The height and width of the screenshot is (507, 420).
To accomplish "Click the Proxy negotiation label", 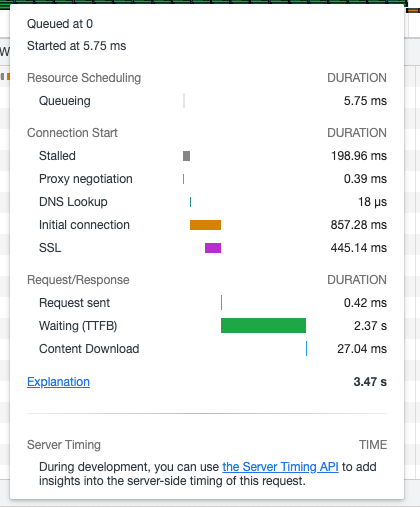I will click(x=86, y=179).
